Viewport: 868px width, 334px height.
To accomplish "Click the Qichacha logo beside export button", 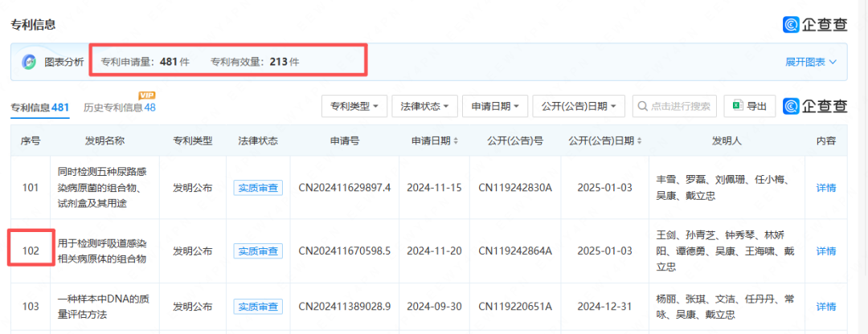I will (x=815, y=106).
